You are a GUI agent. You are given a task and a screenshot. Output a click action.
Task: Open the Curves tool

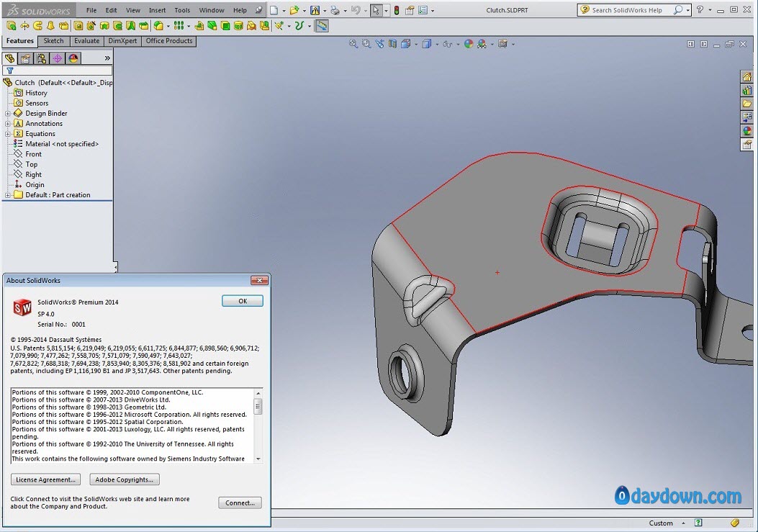point(299,26)
